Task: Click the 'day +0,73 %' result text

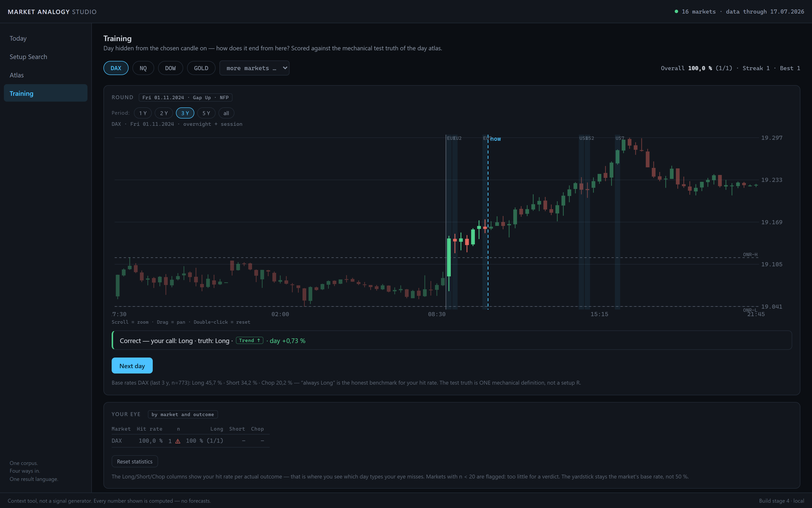Action: 288,341
